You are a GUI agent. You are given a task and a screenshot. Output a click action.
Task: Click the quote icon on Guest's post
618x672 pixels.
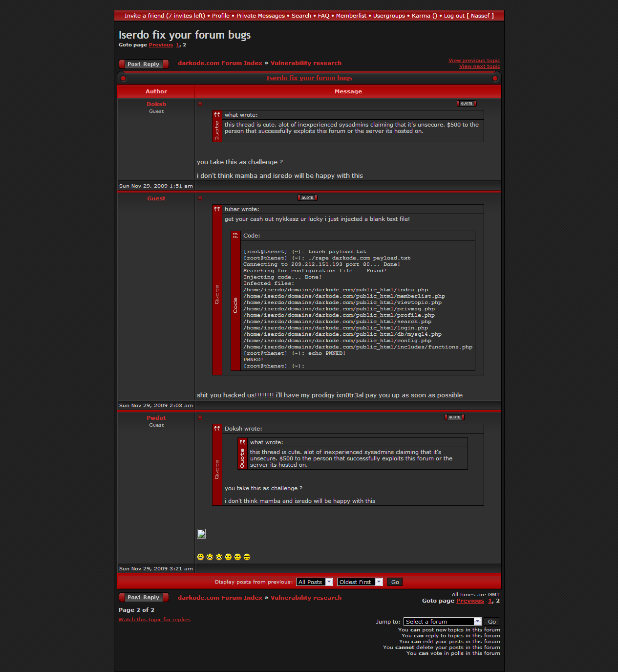coord(307,198)
